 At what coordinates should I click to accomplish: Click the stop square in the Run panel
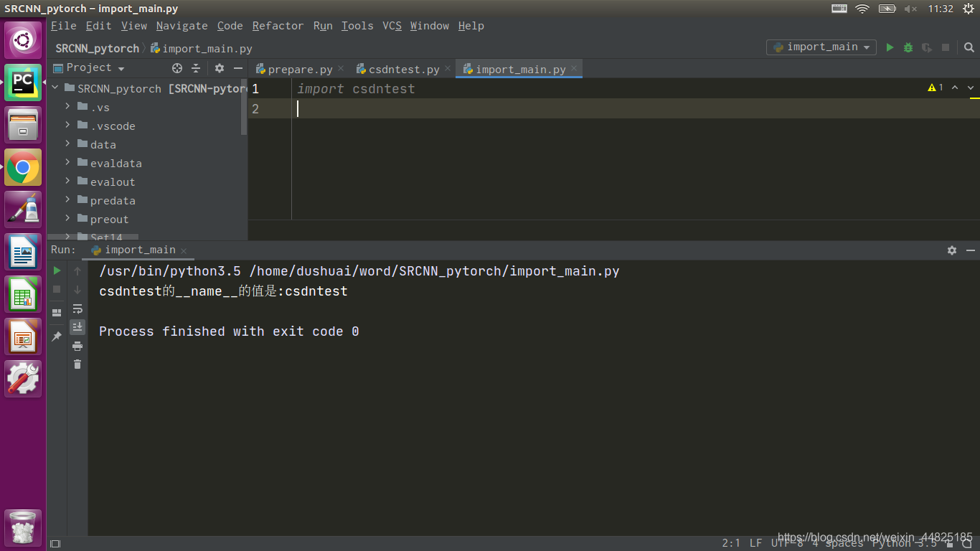57,289
